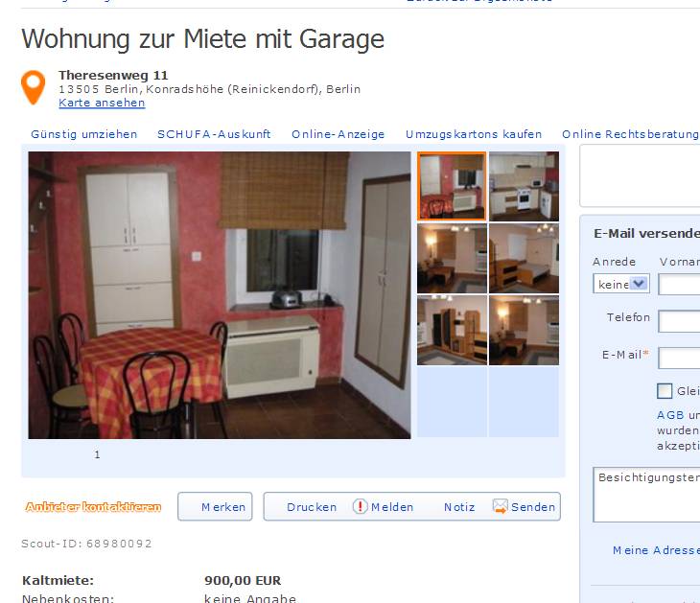
Task: Select the bedroom with bed thumbnail
Action: 524,259
